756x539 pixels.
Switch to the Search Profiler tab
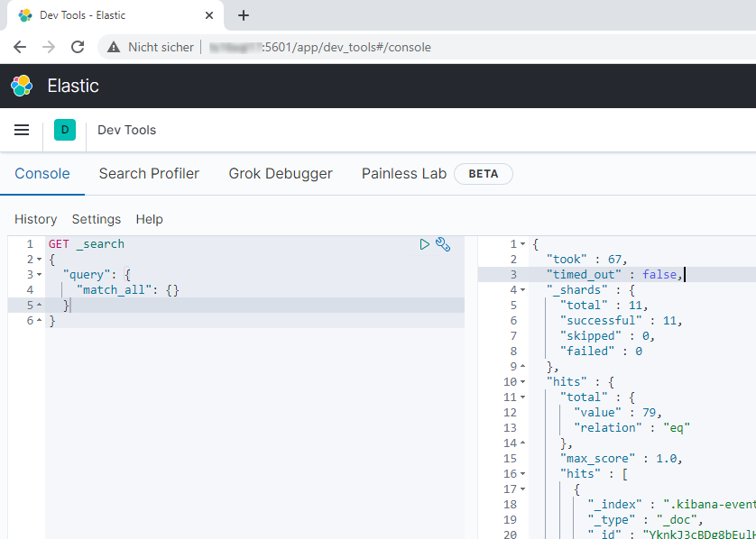(x=149, y=173)
